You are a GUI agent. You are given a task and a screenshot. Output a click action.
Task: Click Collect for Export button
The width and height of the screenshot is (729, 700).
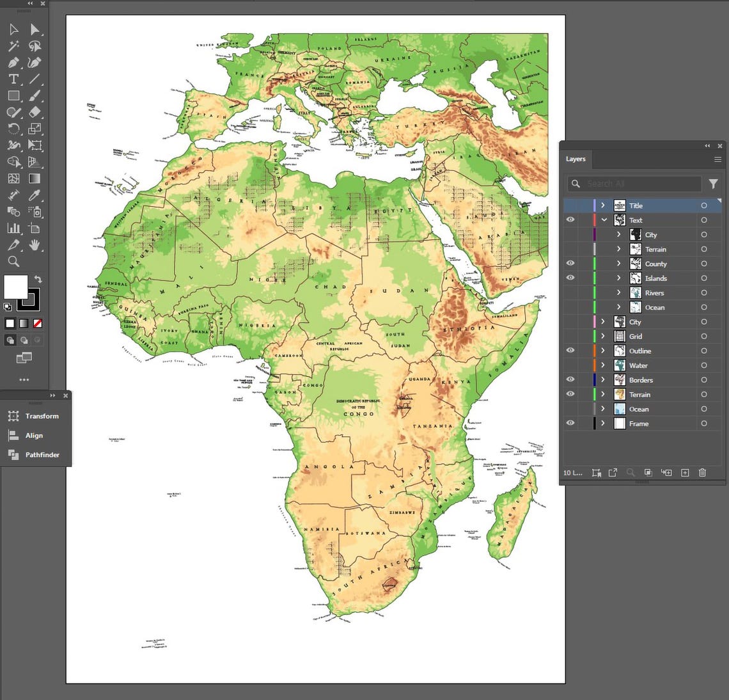[x=613, y=473]
